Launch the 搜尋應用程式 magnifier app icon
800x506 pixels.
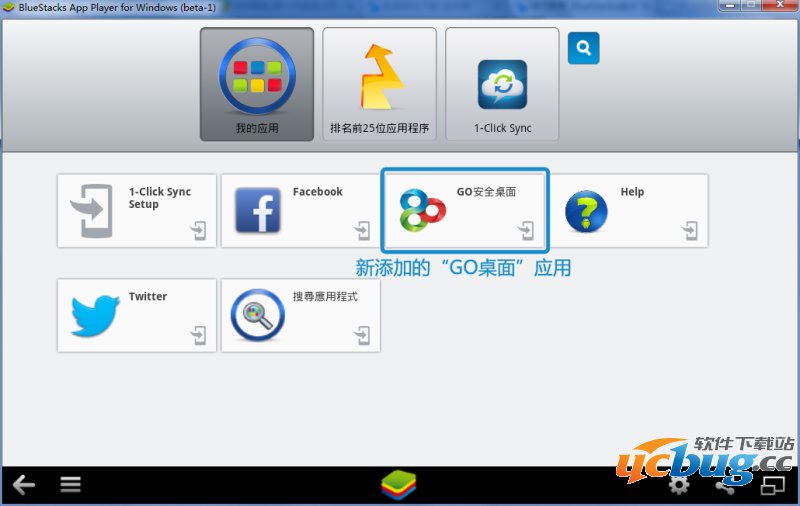click(x=258, y=315)
